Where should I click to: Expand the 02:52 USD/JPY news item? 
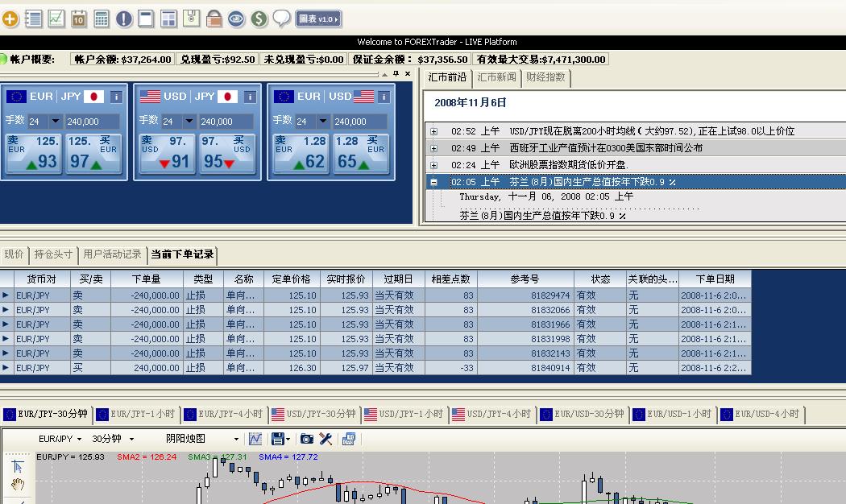point(433,131)
